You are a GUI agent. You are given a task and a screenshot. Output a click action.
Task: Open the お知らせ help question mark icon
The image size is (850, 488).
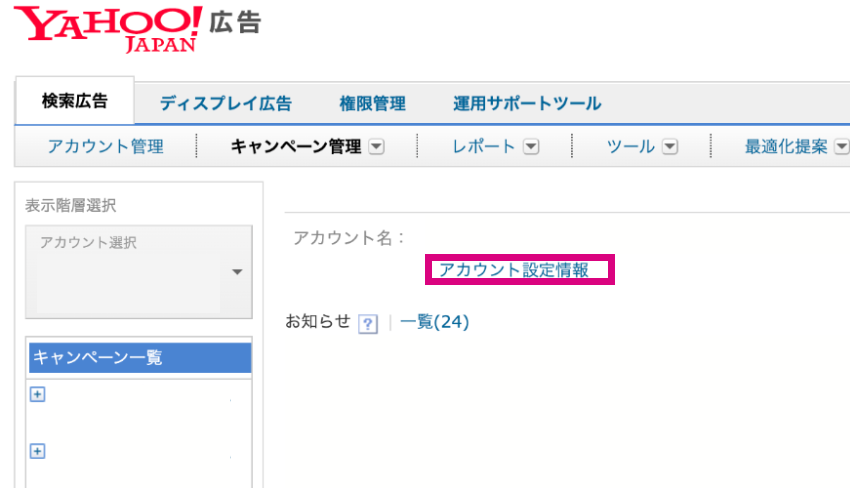click(x=368, y=324)
